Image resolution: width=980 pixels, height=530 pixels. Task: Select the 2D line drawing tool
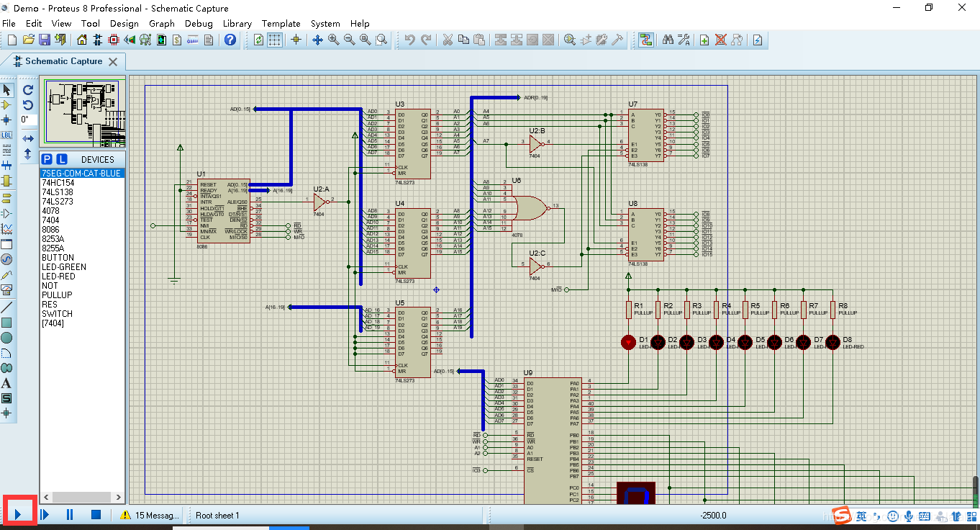7,307
